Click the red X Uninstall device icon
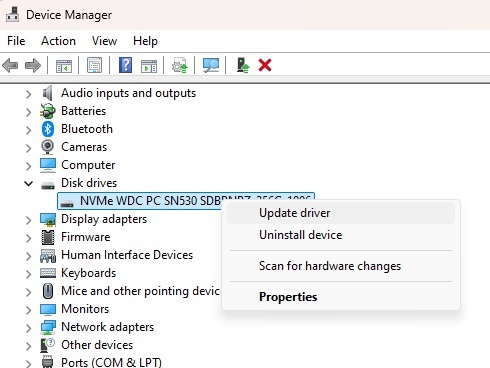 pyautogui.click(x=265, y=65)
